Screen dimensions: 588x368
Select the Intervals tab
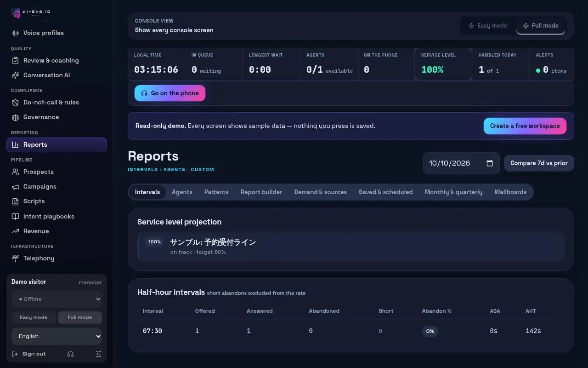pos(147,192)
